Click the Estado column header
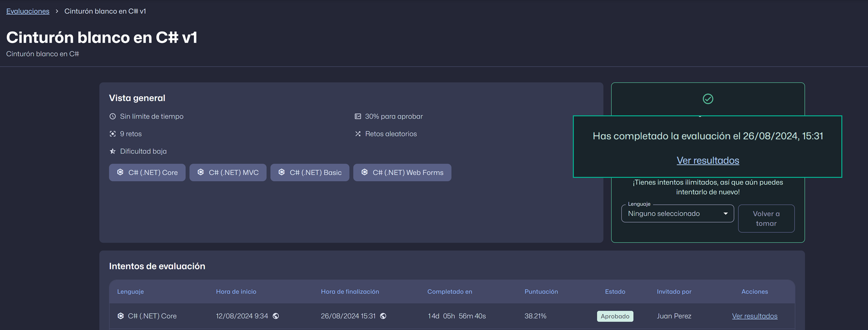 click(615, 292)
